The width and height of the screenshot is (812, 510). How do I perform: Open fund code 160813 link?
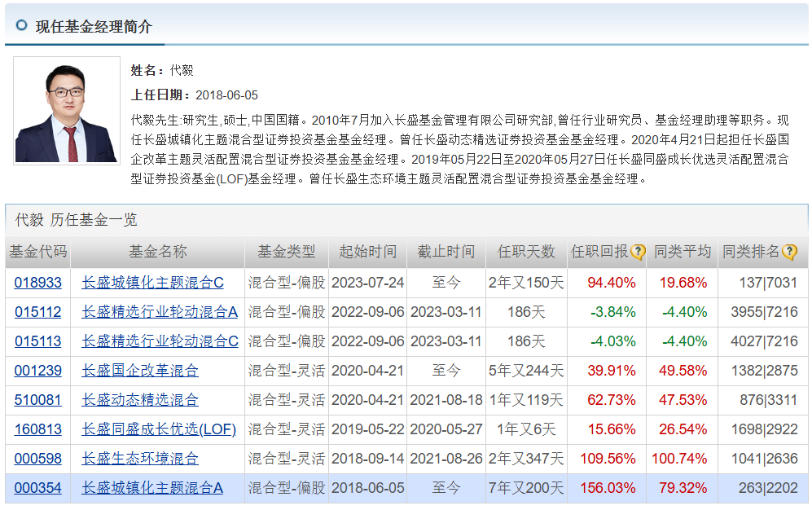37,429
